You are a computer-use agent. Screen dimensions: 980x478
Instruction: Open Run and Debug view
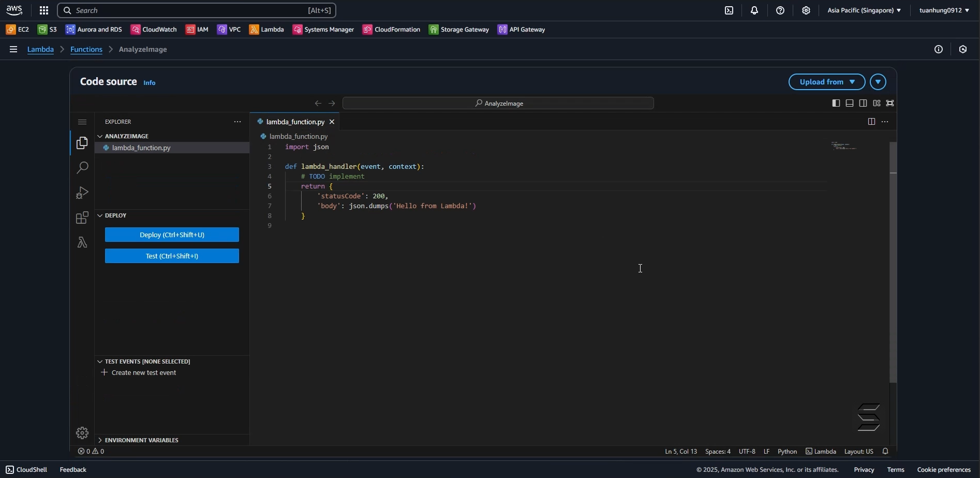click(x=82, y=193)
